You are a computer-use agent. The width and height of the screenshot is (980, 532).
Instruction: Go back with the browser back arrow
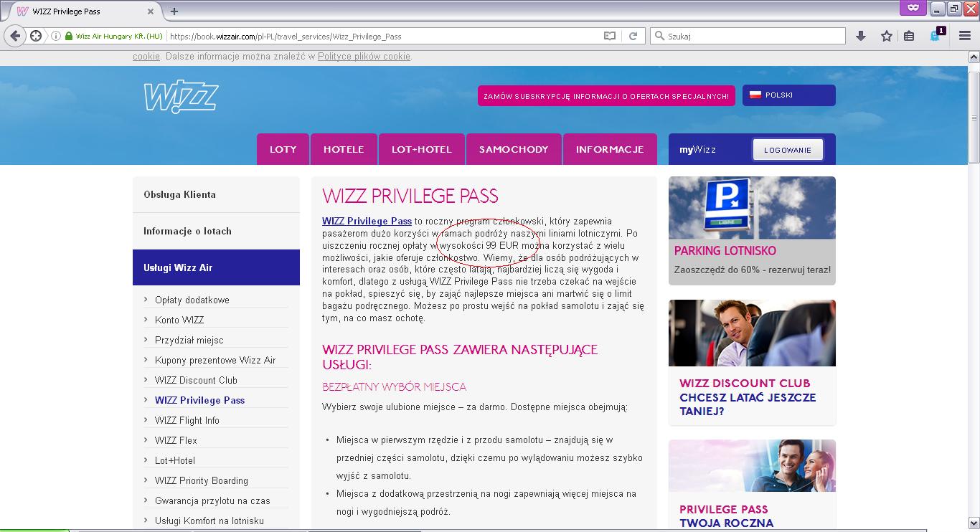(x=15, y=36)
